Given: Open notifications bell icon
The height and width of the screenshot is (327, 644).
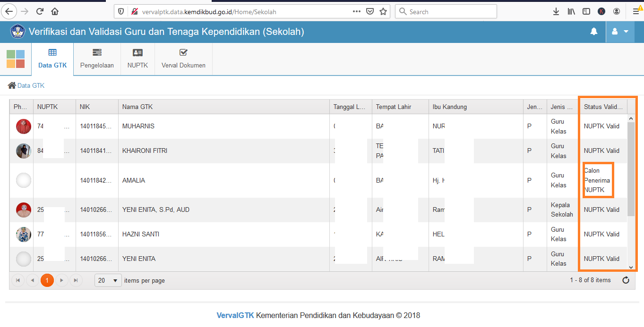Looking at the screenshot, I should tap(594, 32).
